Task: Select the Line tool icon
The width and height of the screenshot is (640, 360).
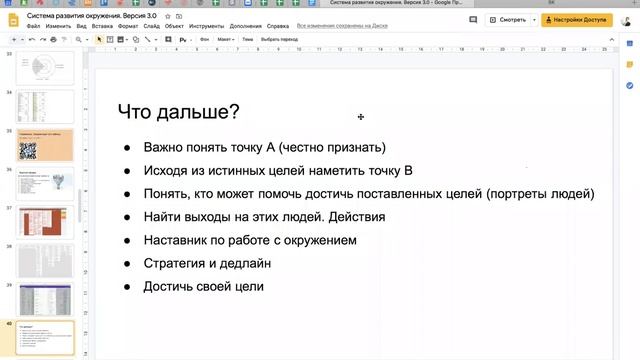Action: (x=148, y=40)
